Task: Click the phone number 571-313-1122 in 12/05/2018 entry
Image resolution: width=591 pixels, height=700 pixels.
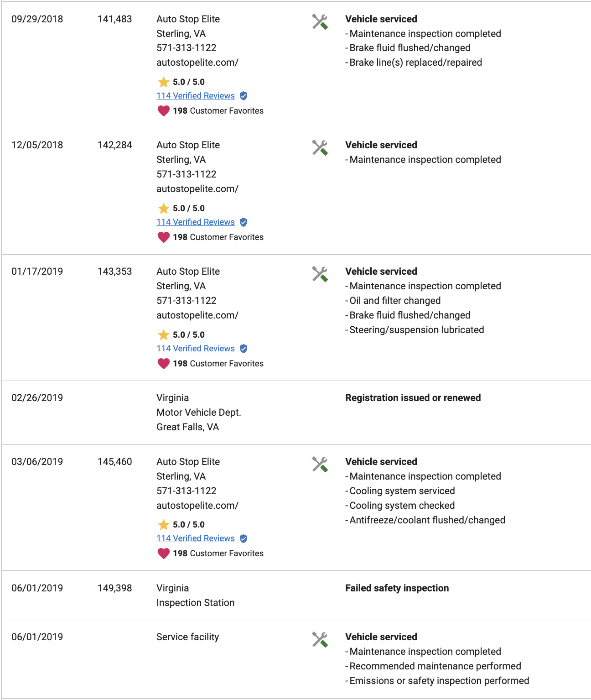Action: 187,174
